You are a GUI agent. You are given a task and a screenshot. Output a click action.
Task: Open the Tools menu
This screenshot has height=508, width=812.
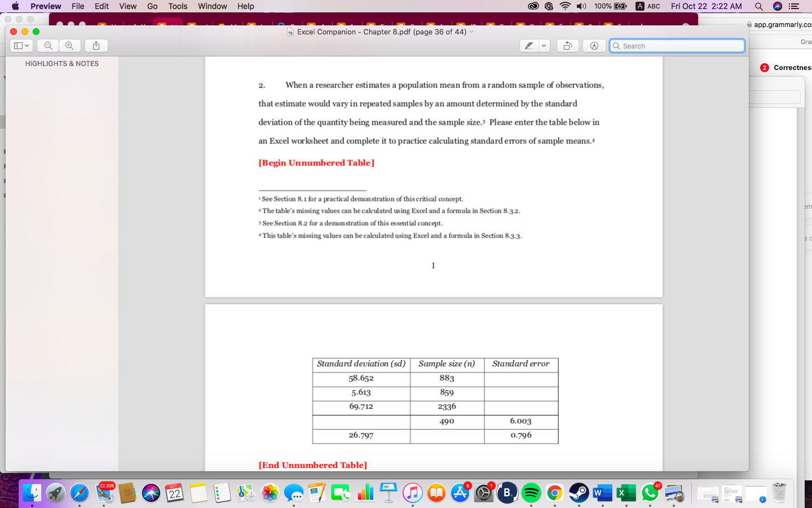click(178, 6)
